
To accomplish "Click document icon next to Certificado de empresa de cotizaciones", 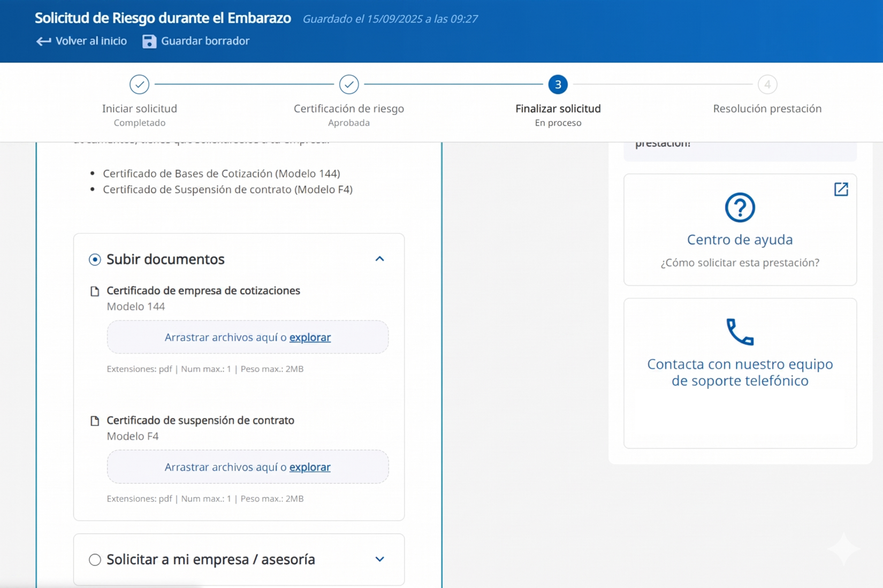I will (x=95, y=291).
